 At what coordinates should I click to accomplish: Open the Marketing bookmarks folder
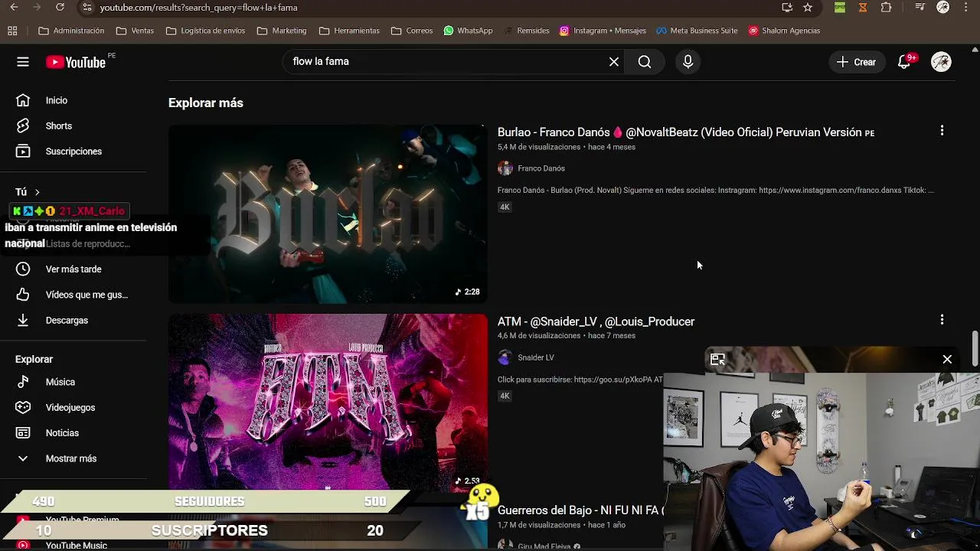click(x=282, y=31)
